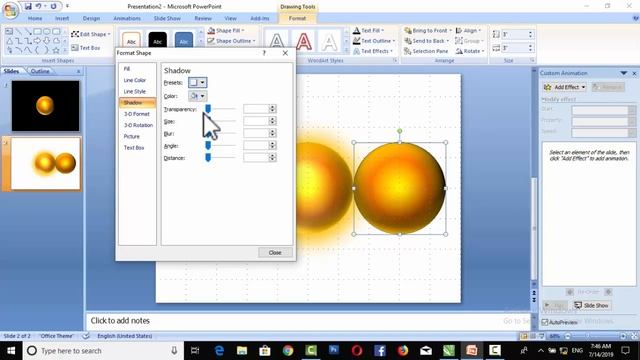Image resolution: width=640 pixels, height=360 pixels.
Task: Click Slide Show button in Custom Animation
Action: pos(592,305)
